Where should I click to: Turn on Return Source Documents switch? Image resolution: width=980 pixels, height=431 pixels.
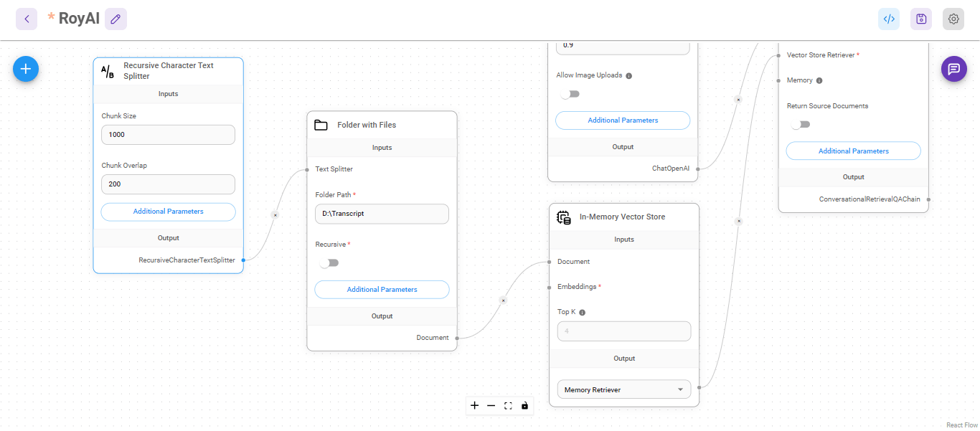click(800, 125)
